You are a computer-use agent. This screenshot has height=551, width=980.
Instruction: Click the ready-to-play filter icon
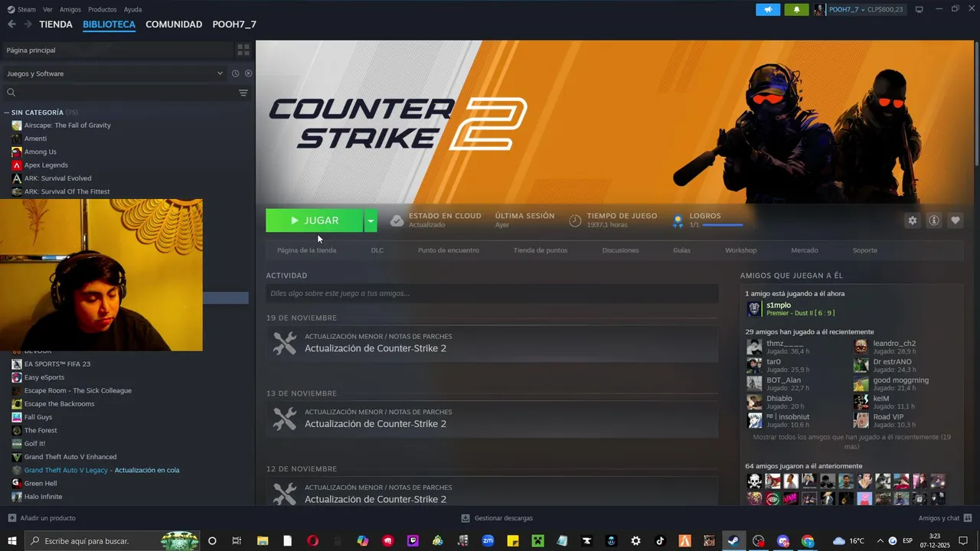pyautogui.click(x=248, y=73)
